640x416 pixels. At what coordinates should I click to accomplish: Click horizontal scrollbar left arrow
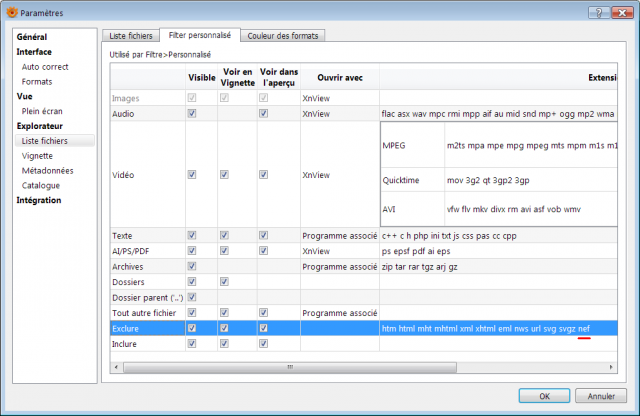pyautogui.click(x=116, y=367)
